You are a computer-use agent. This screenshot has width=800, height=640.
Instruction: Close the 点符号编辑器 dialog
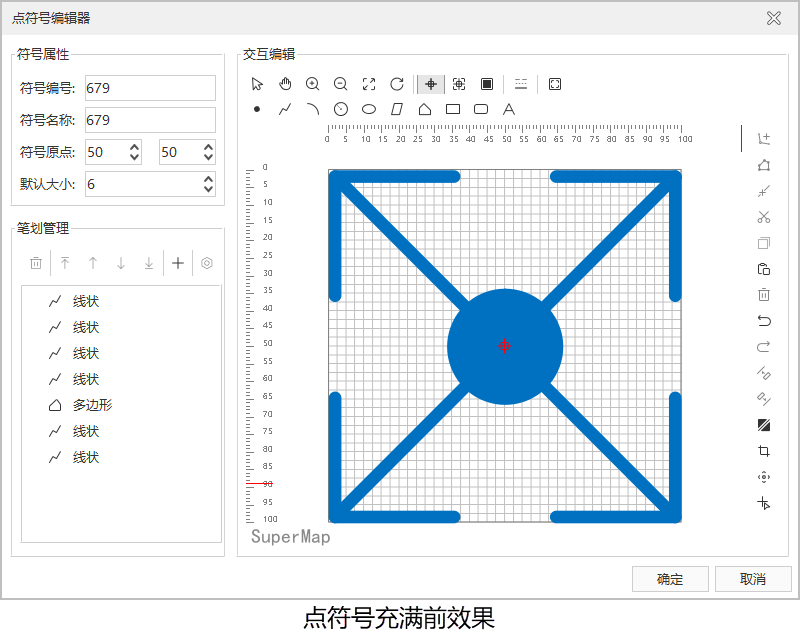click(x=774, y=18)
